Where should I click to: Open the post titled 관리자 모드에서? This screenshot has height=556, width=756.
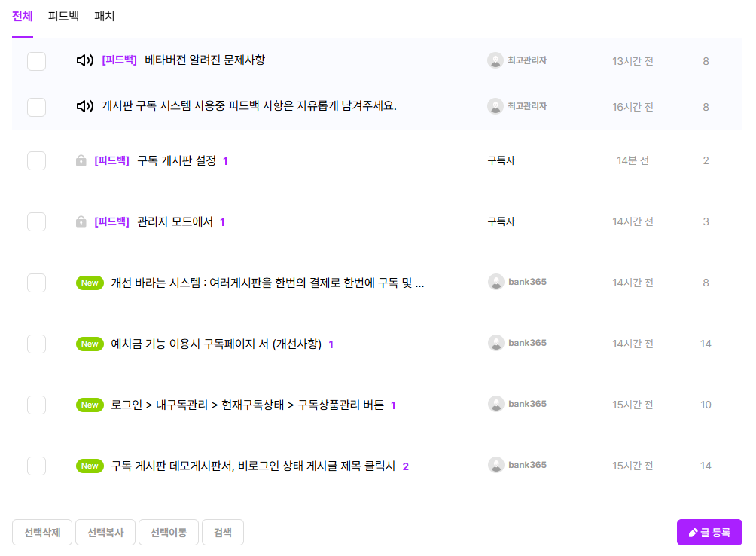[x=175, y=221]
